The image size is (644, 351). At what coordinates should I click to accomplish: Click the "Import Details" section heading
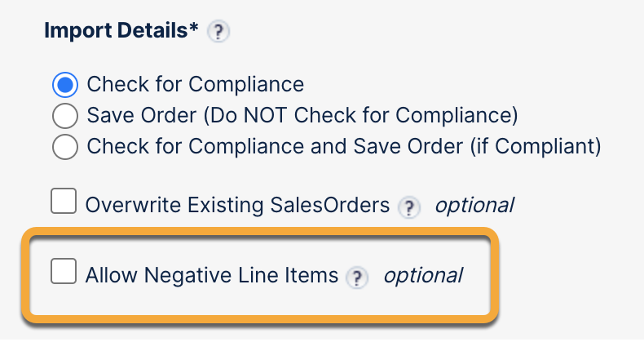[116, 32]
